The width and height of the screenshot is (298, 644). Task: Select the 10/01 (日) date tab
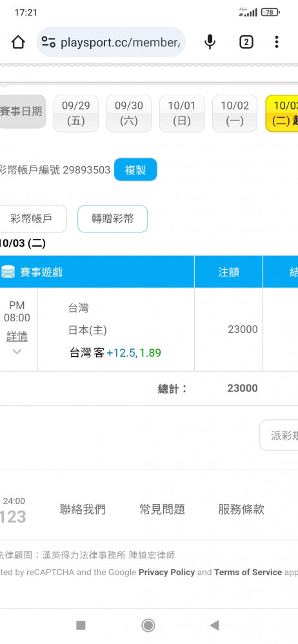[x=181, y=113]
